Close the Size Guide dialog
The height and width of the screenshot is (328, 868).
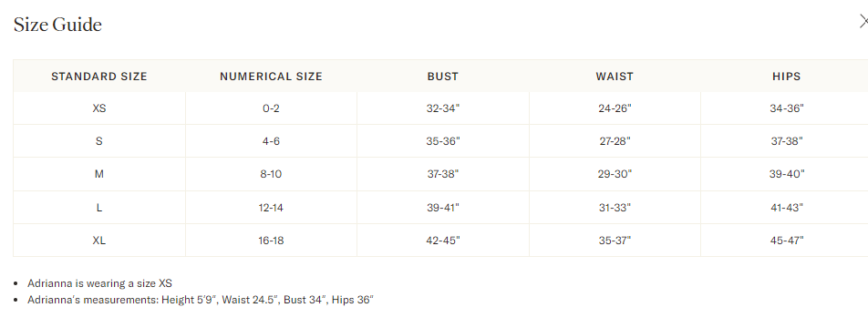click(863, 22)
